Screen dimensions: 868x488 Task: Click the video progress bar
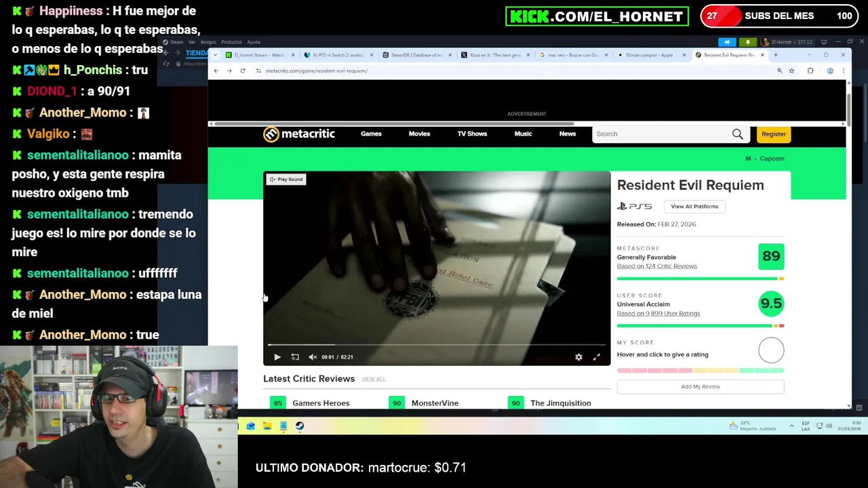point(437,346)
